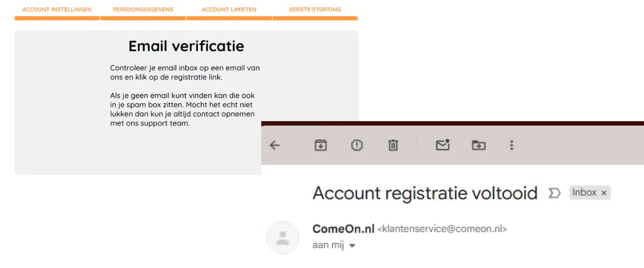
Task: Click the paragraph starting 'Als je geen email'
Action: click(182, 109)
